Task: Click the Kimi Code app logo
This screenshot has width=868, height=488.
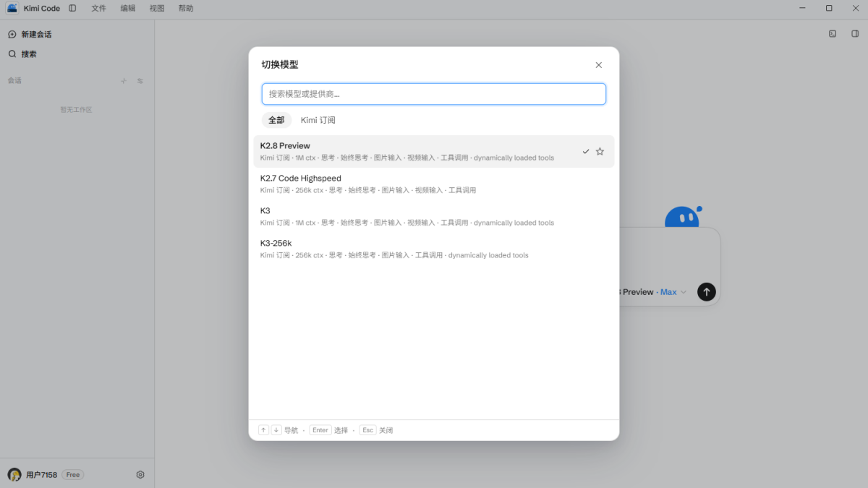Action: tap(12, 9)
